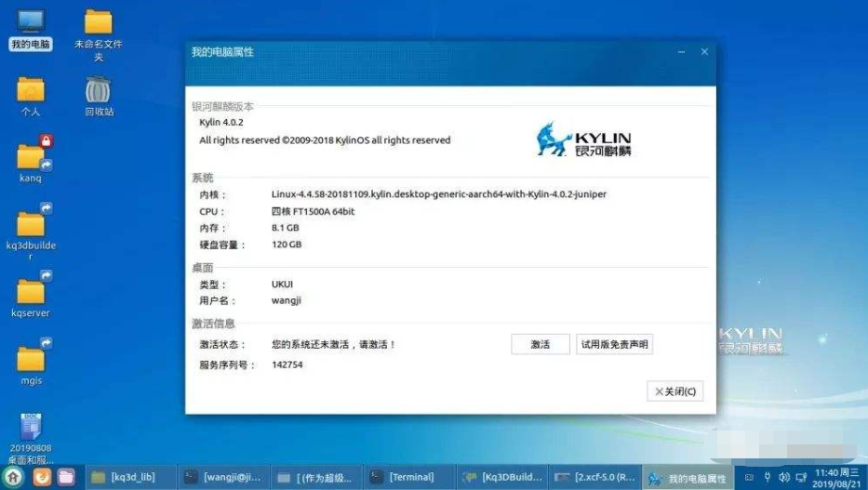Open the keyboard input tray icon
The width and height of the screenshot is (868, 490).
point(750,477)
